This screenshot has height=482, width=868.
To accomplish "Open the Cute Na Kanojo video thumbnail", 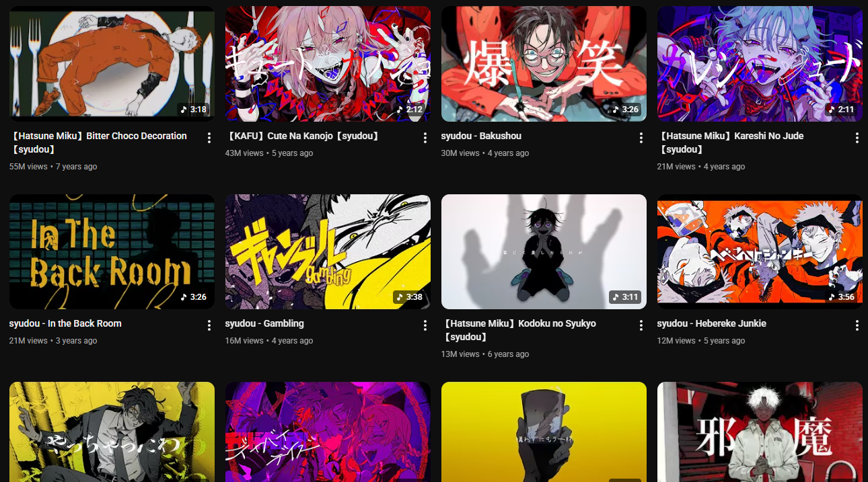I will click(x=328, y=64).
